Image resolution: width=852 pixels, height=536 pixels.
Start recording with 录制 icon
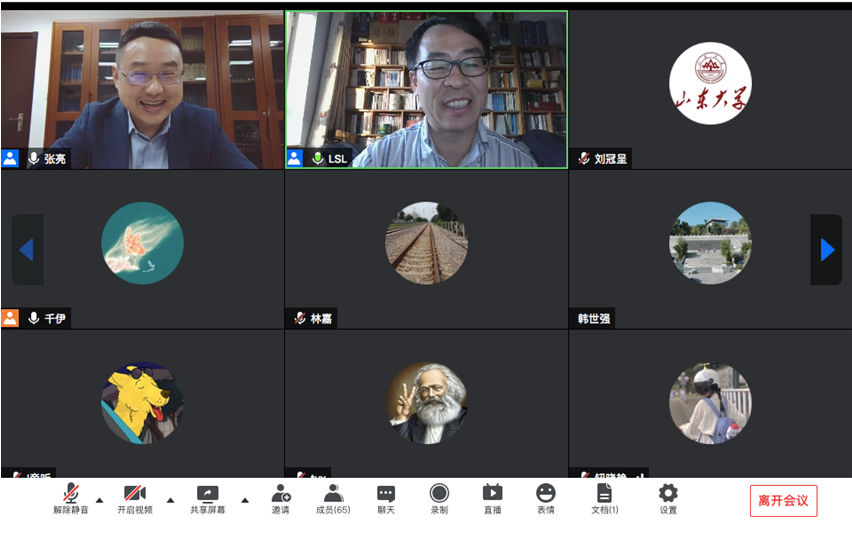tap(439, 497)
